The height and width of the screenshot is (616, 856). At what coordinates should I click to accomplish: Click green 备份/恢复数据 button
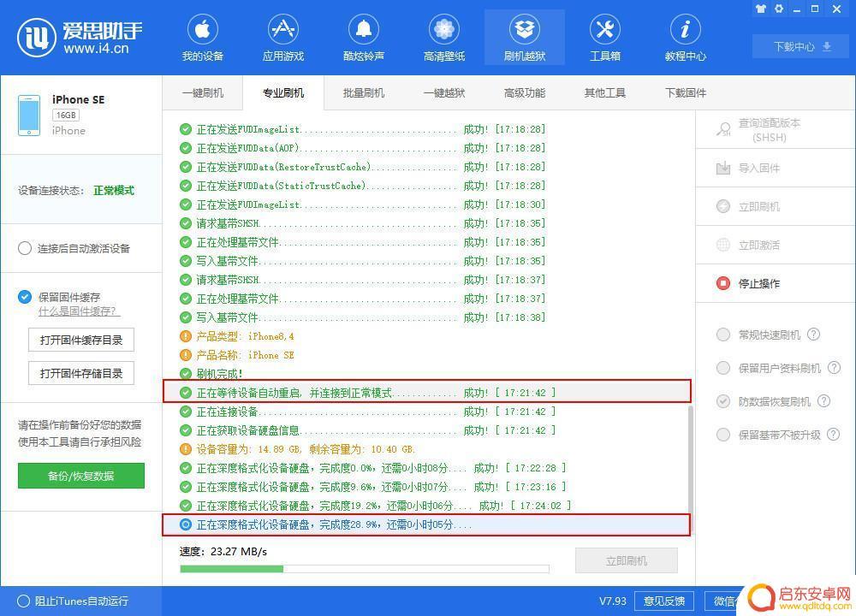(x=81, y=476)
